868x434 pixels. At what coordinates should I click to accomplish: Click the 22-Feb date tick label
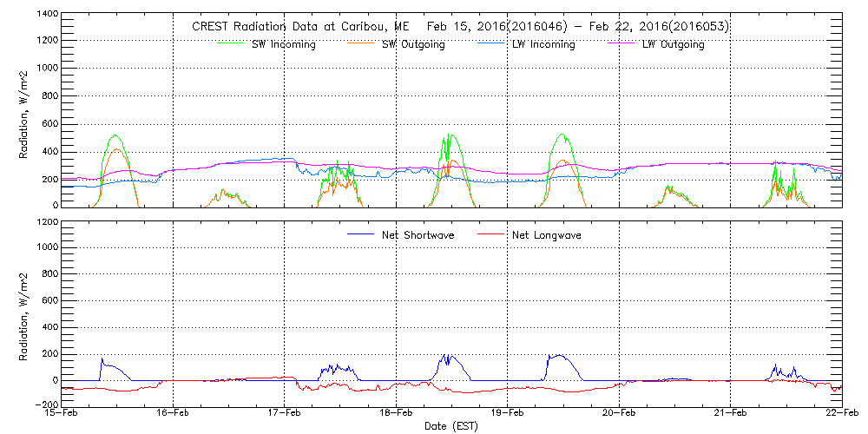(x=841, y=415)
